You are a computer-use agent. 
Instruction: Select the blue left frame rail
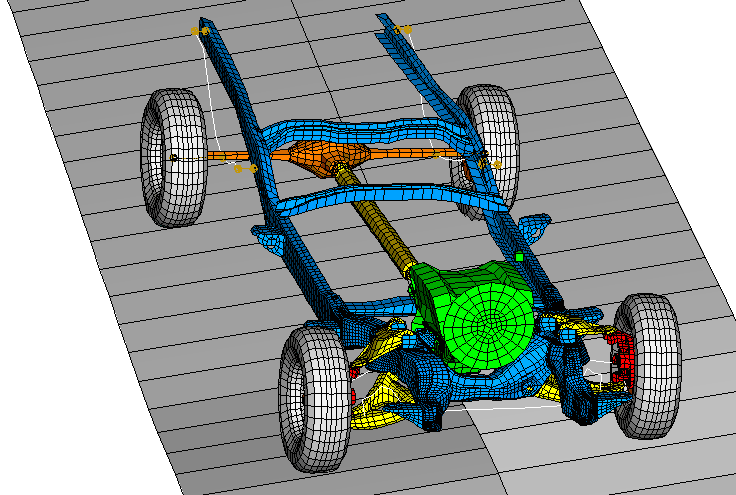tap(250, 150)
